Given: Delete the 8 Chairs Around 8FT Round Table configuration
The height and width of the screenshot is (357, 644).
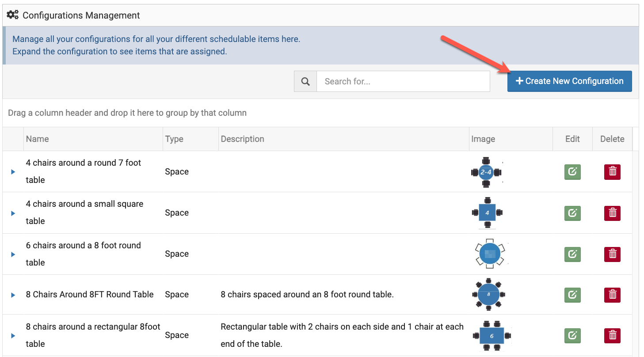Looking at the screenshot, I should point(612,294).
